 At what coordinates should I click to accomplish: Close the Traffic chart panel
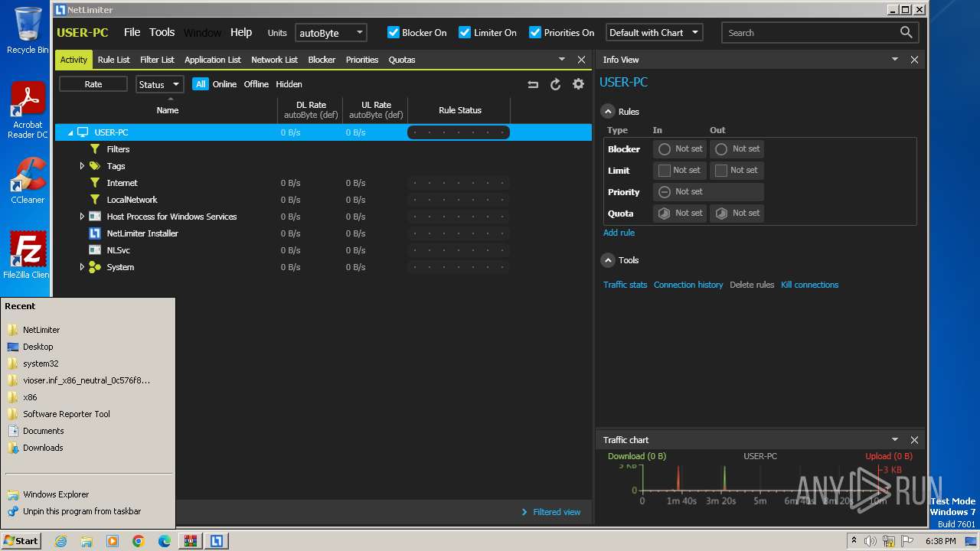pyautogui.click(x=914, y=440)
